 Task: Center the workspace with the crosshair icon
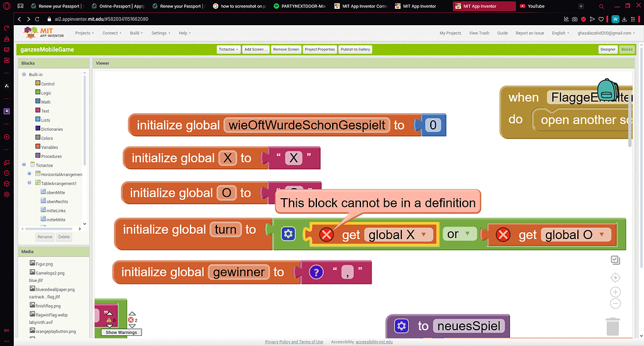[616, 277]
